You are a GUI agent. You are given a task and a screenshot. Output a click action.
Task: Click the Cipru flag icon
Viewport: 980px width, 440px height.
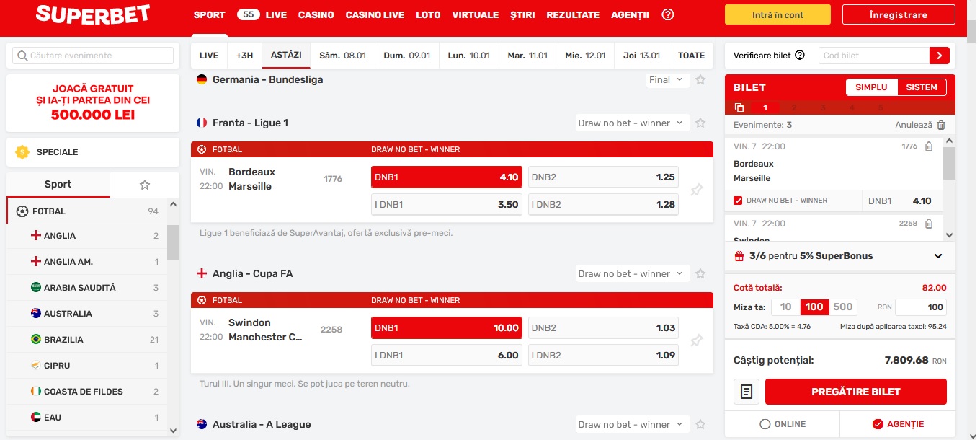tap(36, 366)
